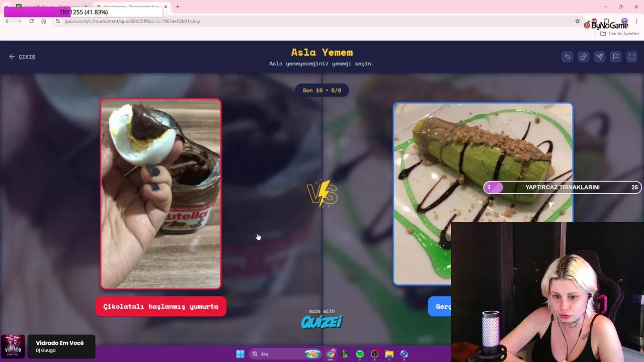Click the Asla Yemem quiz title
Screen dimensions: 644x362
(x=322, y=52)
